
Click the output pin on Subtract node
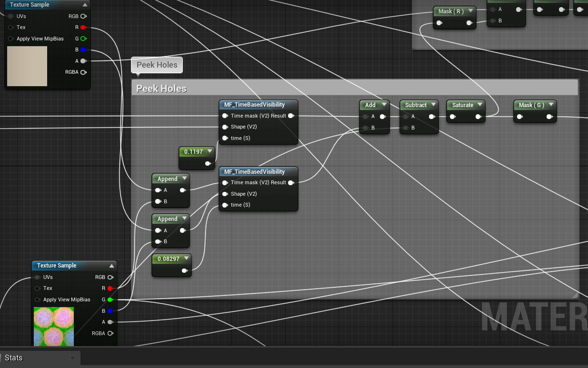[432, 117]
